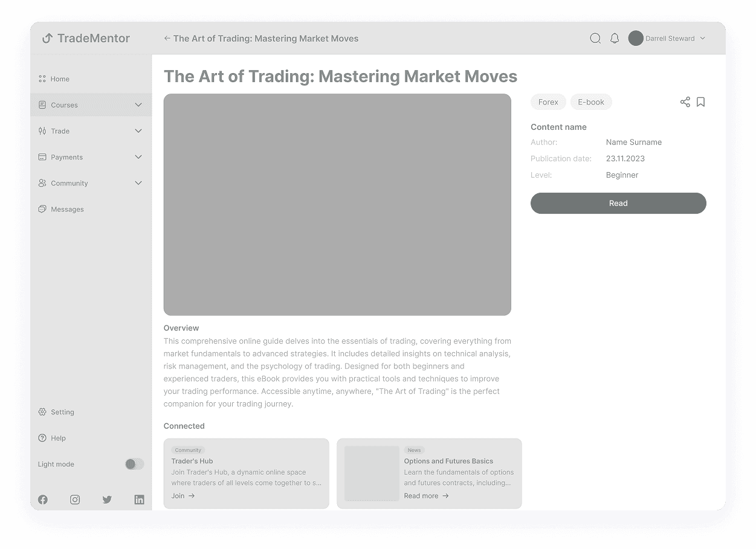Open Community from the sidebar
This screenshot has width=756, height=549.
click(x=68, y=183)
